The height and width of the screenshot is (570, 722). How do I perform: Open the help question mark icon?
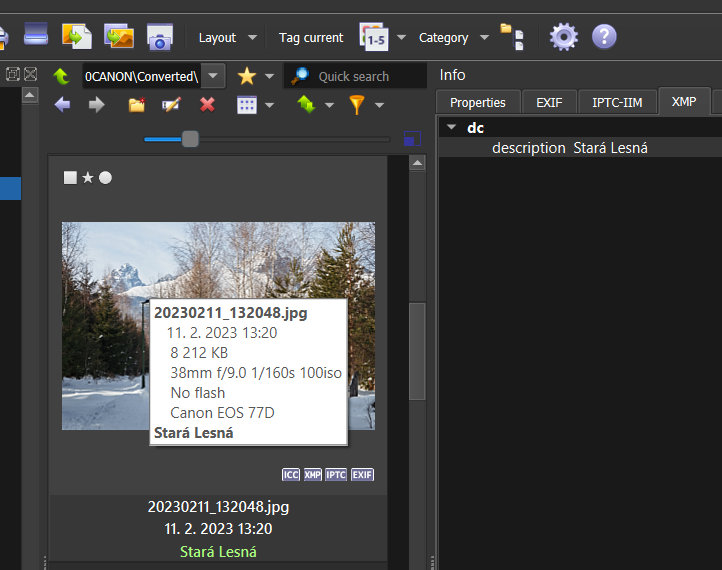(604, 36)
